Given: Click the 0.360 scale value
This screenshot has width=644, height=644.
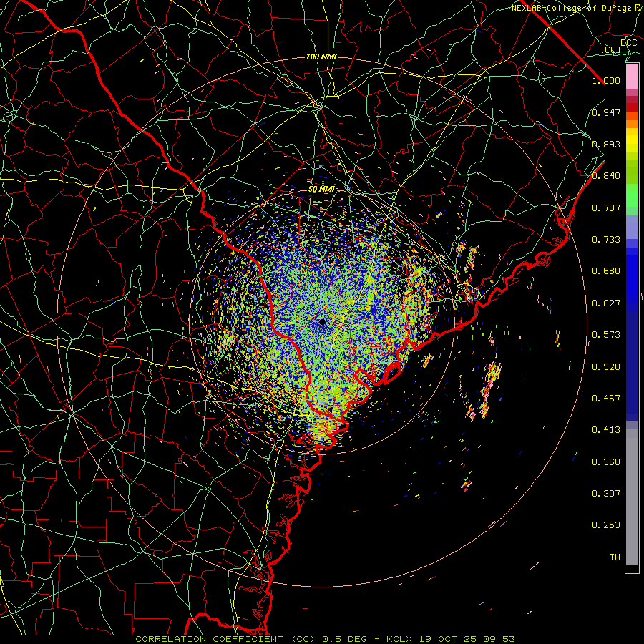Looking at the screenshot, I should (606, 462).
